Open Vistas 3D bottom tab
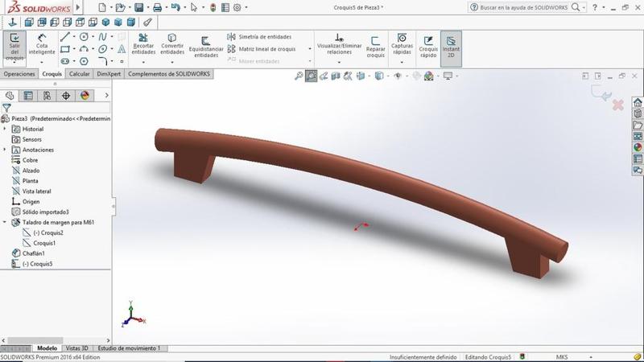The image size is (644, 362). click(76, 348)
